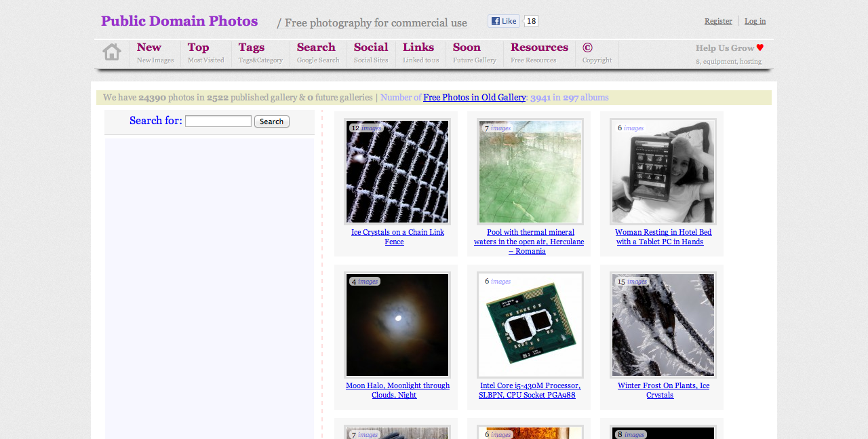Click the Ice Crystals on a Chain Link Fence link
This screenshot has width=868, height=439.
[x=397, y=237]
